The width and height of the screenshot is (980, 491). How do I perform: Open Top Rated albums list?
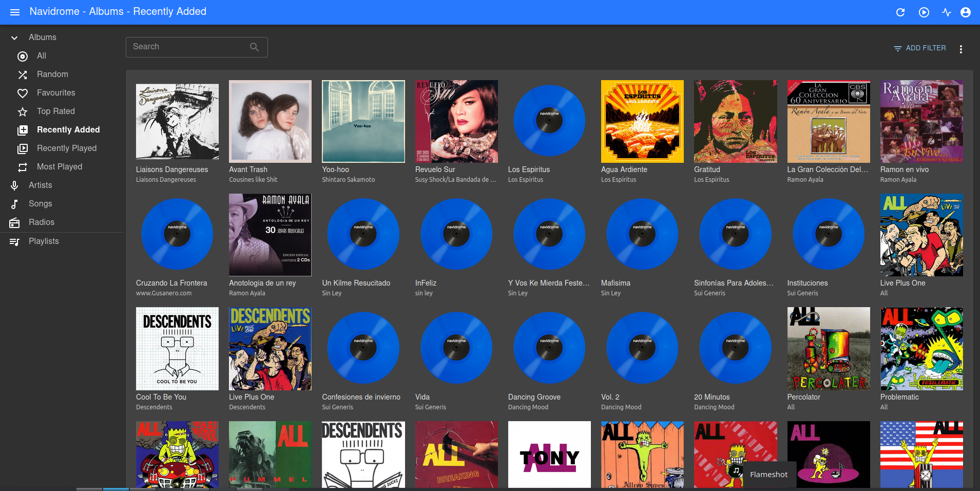[x=62, y=111]
